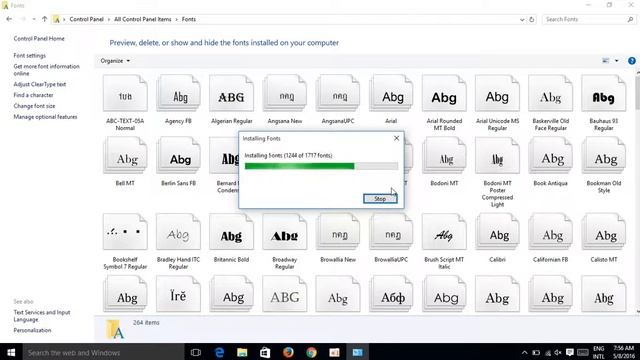Open Control Panel Home link
The width and height of the screenshot is (640, 360).
(x=39, y=38)
